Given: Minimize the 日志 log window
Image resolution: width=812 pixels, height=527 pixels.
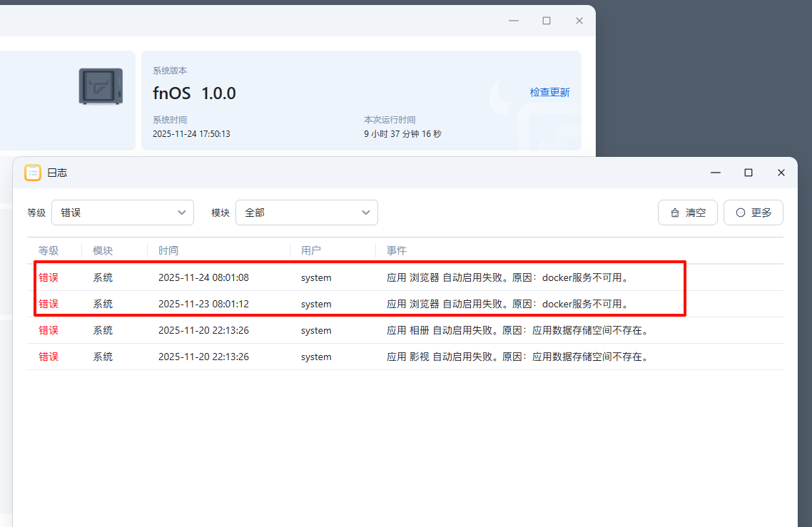Looking at the screenshot, I should pyautogui.click(x=716, y=173).
